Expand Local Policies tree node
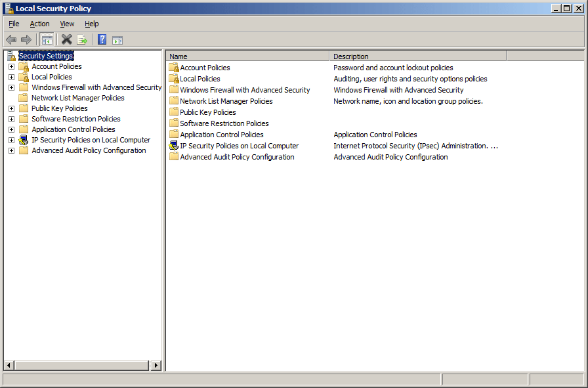This screenshot has height=388, width=588. [x=12, y=77]
